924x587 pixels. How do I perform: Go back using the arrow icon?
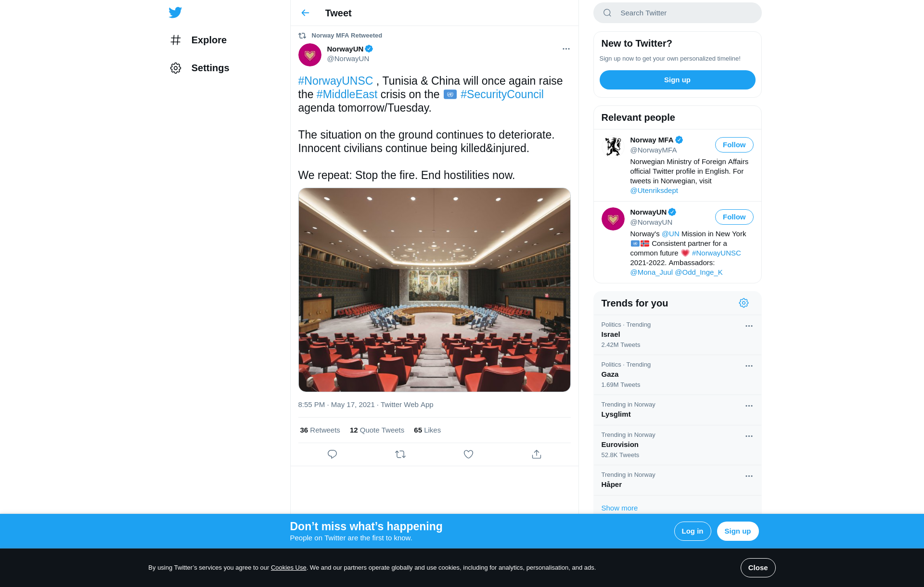[305, 13]
